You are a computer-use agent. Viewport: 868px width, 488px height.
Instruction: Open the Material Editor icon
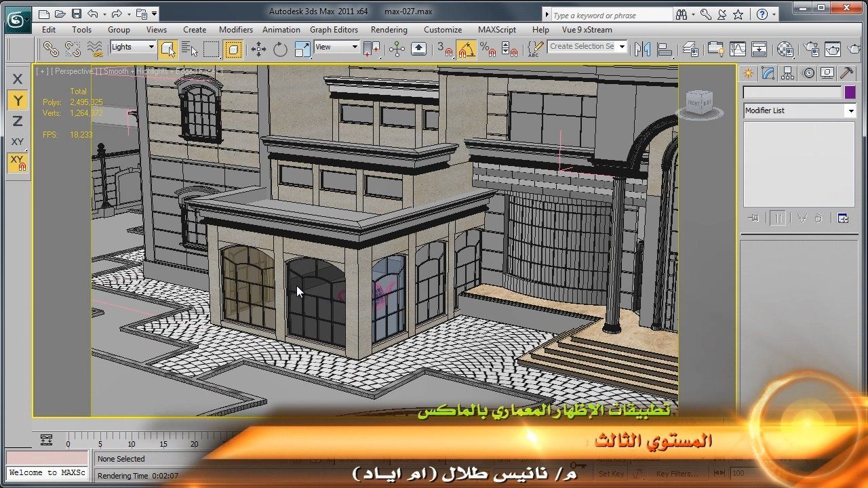(785, 49)
